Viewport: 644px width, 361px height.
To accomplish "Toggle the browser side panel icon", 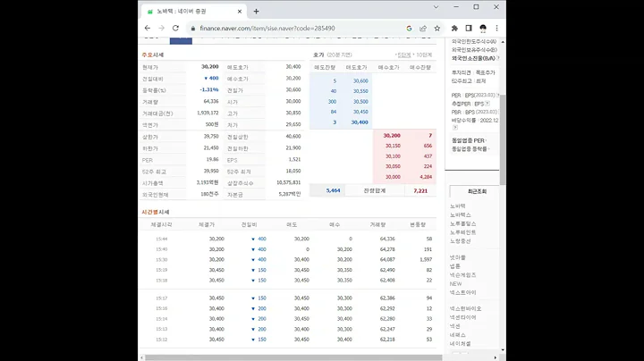I will point(469,29).
